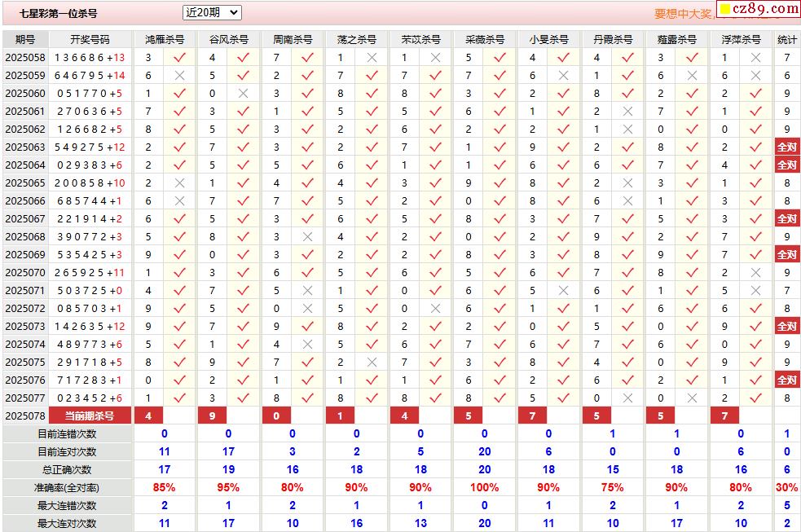
Task: Select the 目前连对次数 row label
Action: 67,452
